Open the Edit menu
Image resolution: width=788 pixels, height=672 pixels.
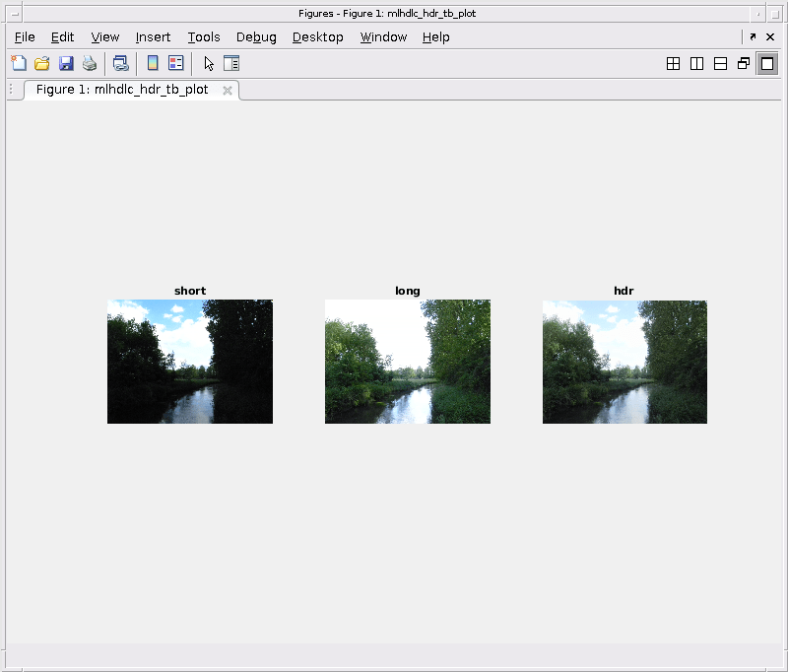click(62, 37)
